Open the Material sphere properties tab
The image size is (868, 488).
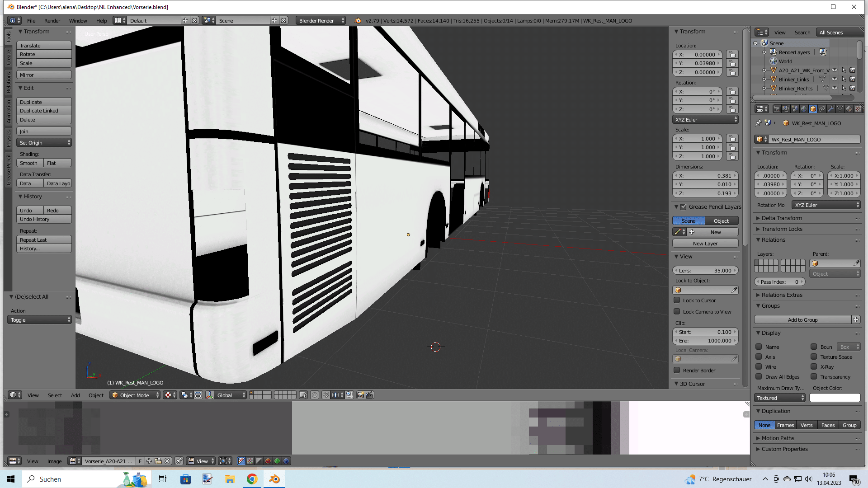point(849,109)
